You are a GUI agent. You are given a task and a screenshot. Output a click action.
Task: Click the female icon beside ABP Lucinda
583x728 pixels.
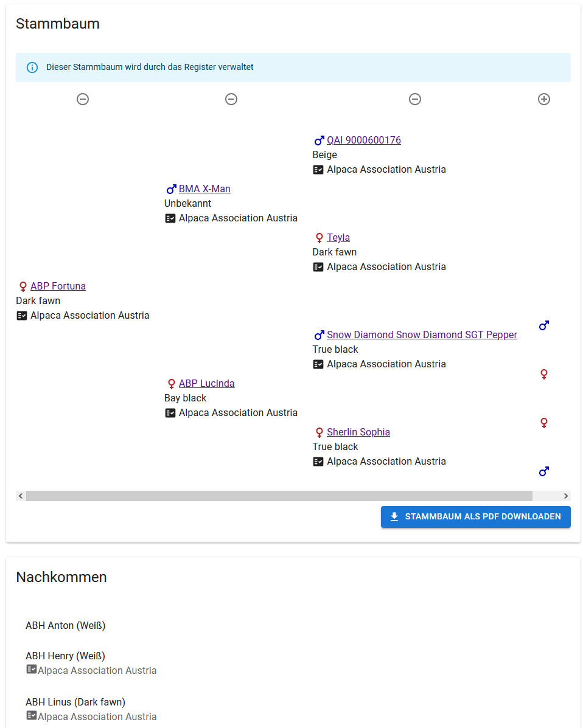click(x=171, y=384)
